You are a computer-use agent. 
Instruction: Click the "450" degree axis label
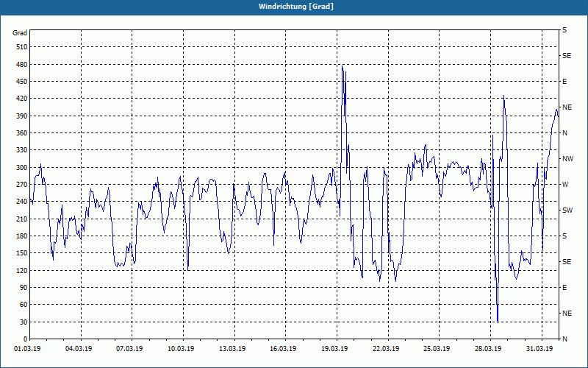[22, 82]
